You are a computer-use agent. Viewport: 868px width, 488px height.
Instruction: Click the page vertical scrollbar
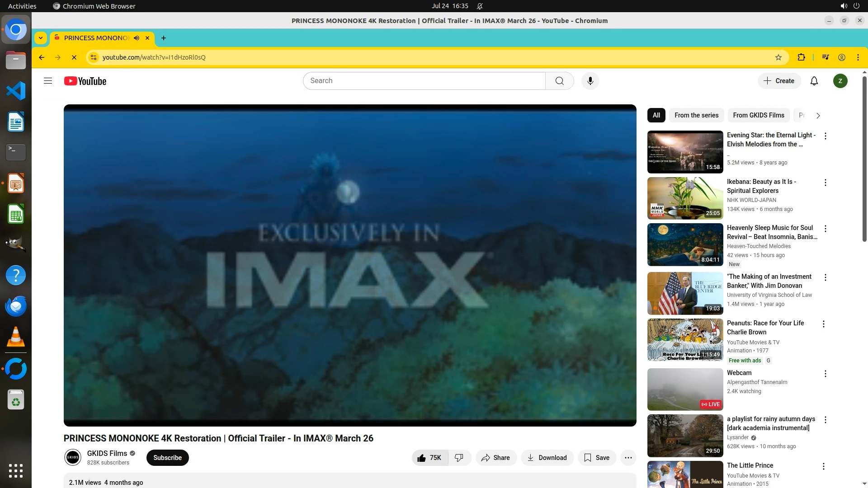(x=864, y=158)
